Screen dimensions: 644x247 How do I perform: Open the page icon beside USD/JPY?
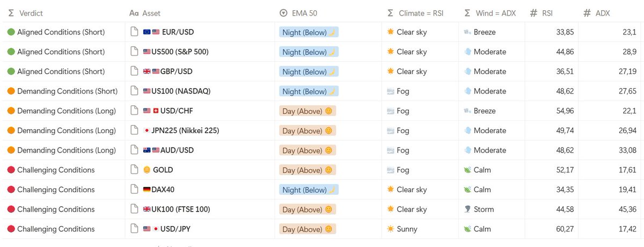(135, 229)
